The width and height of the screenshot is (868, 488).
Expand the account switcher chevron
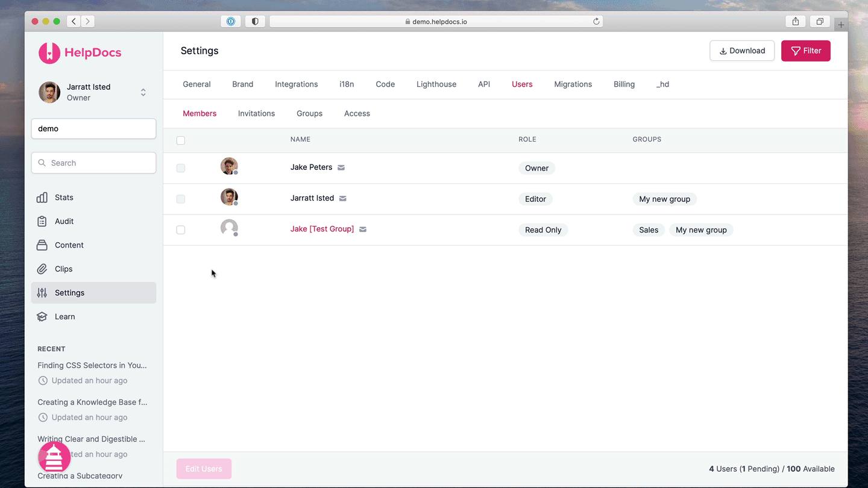coord(143,92)
